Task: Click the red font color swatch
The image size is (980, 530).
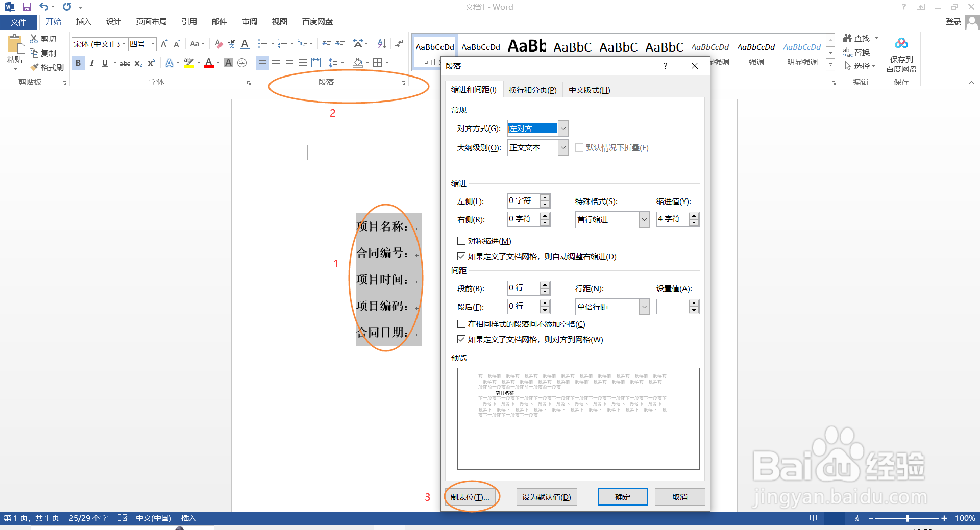Action: pyautogui.click(x=209, y=63)
